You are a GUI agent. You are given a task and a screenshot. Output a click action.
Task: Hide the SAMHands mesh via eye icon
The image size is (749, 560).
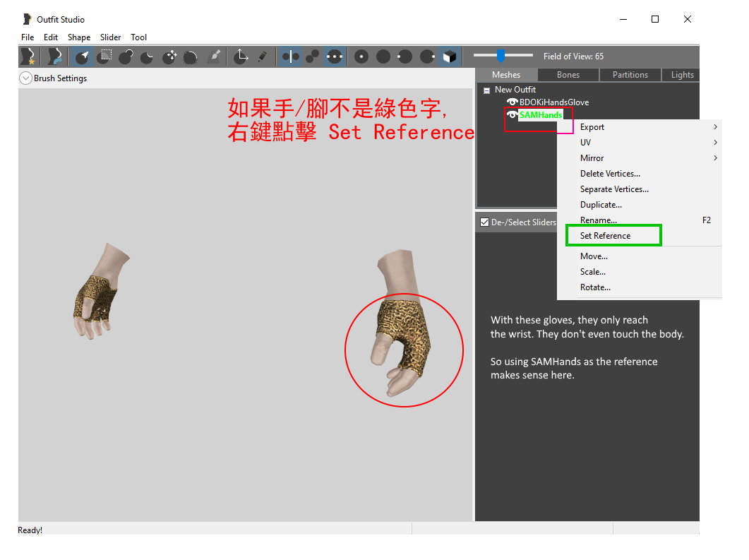click(x=512, y=114)
